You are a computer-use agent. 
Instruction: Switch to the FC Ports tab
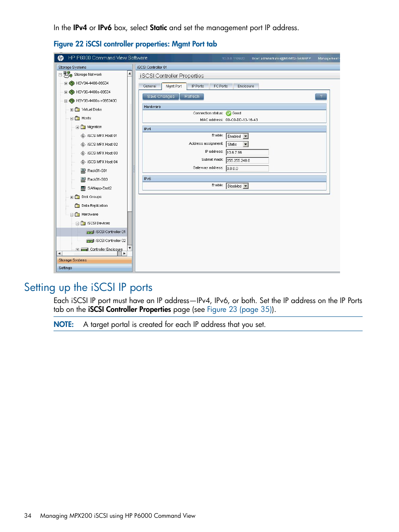(x=220, y=86)
